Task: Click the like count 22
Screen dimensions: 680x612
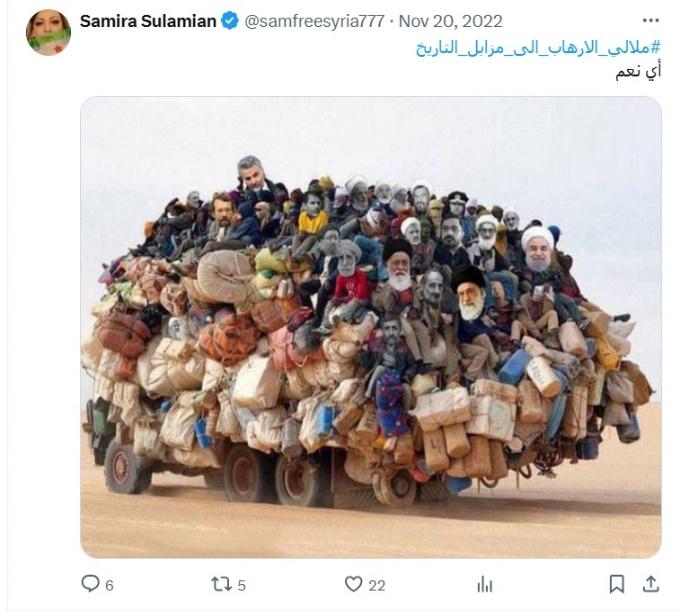Action: 377,586
